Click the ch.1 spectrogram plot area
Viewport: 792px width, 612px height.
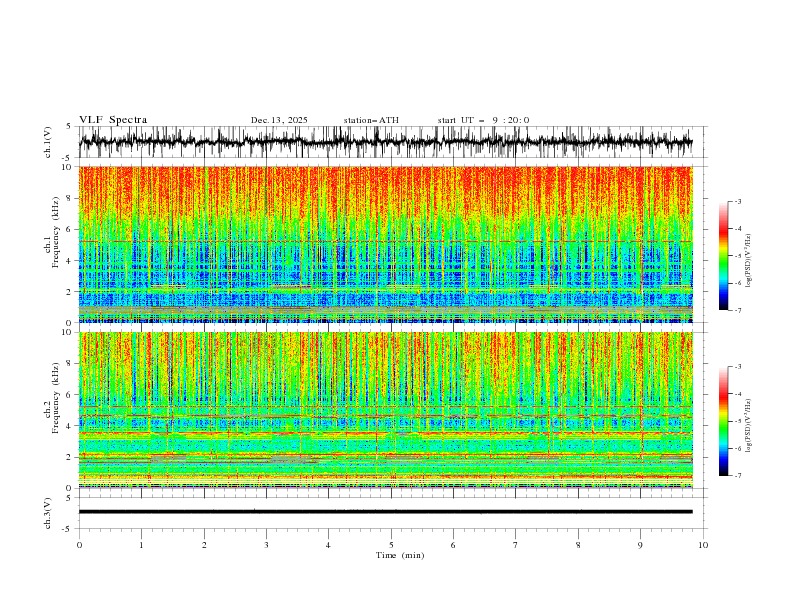[385, 244]
